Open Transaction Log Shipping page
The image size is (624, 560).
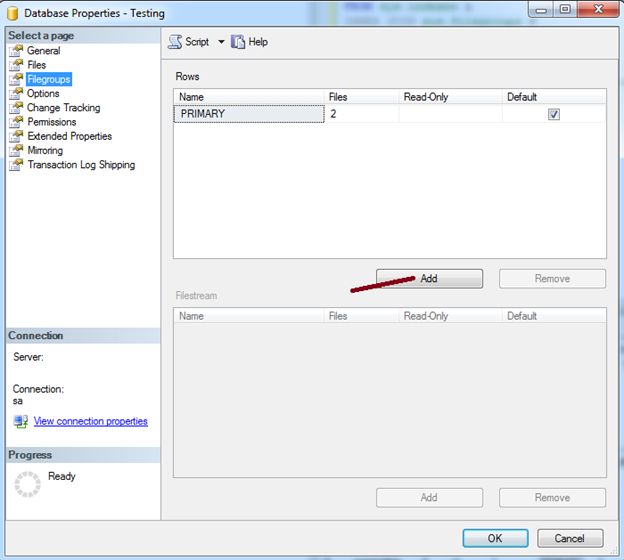[81, 165]
